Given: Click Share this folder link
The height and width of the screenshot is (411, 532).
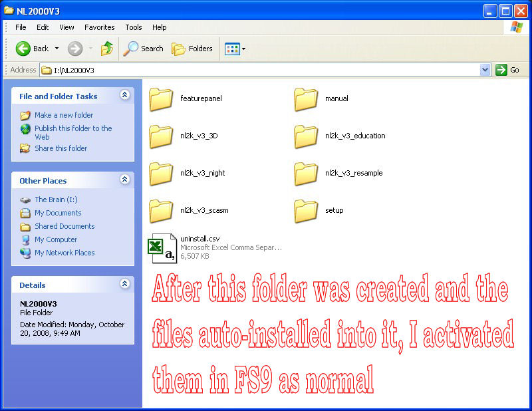Looking at the screenshot, I should click(61, 148).
